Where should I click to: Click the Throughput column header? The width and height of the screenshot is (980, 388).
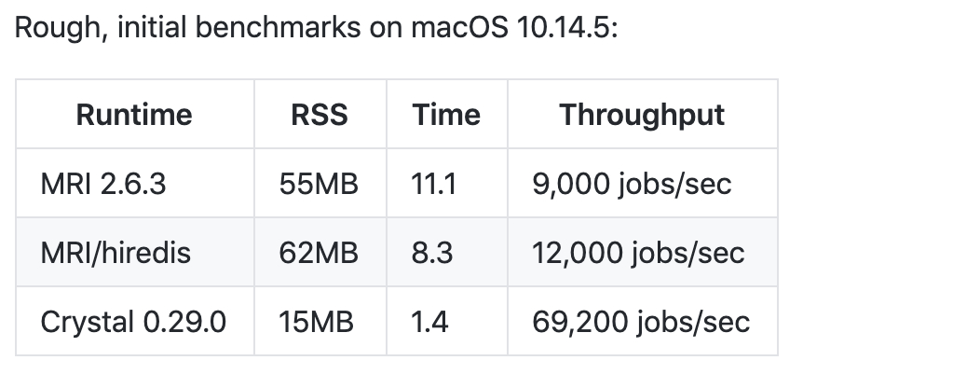(x=643, y=115)
